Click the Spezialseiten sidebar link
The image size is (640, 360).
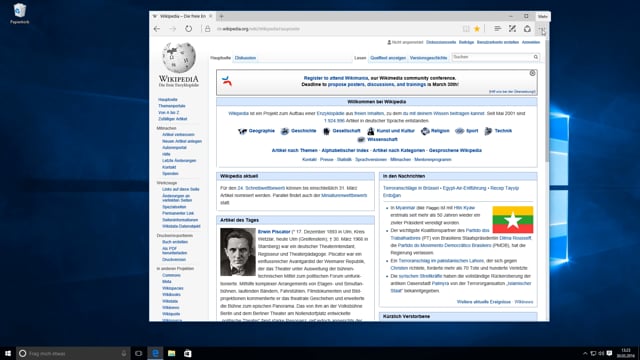[174, 207]
